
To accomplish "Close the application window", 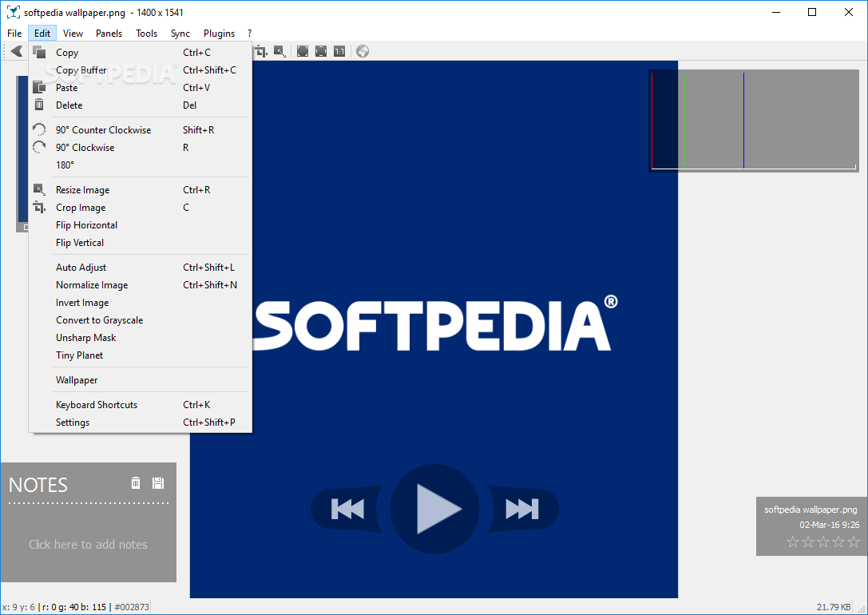I will point(848,12).
